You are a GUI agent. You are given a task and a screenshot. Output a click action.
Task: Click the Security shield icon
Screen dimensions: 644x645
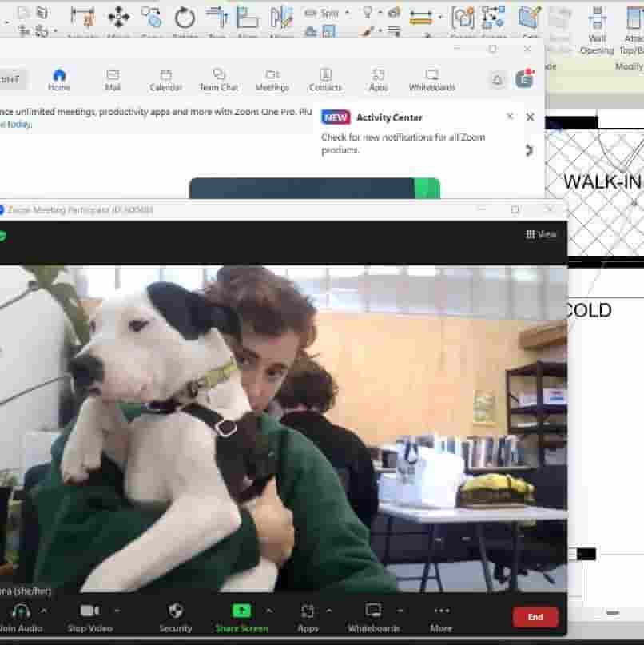176,611
